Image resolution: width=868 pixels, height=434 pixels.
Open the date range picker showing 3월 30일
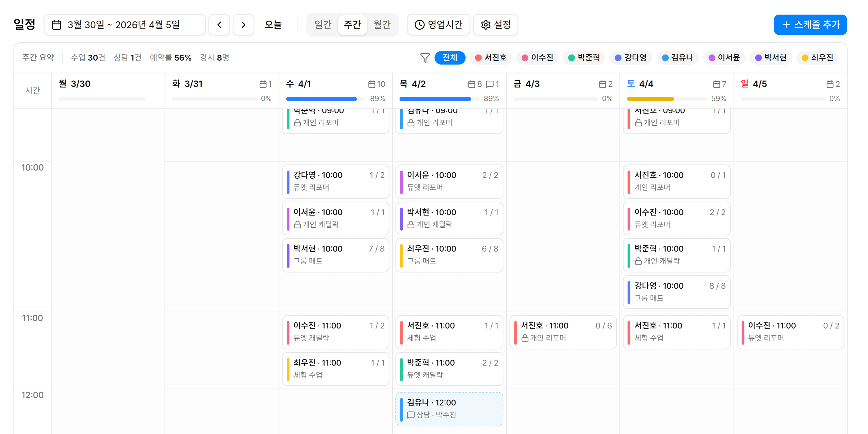coord(124,24)
